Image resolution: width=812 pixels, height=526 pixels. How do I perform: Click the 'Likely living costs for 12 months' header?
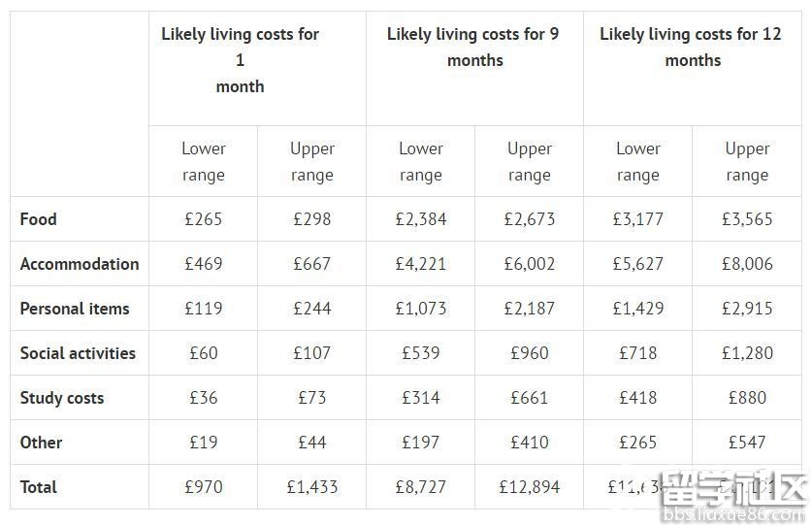(x=692, y=48)
